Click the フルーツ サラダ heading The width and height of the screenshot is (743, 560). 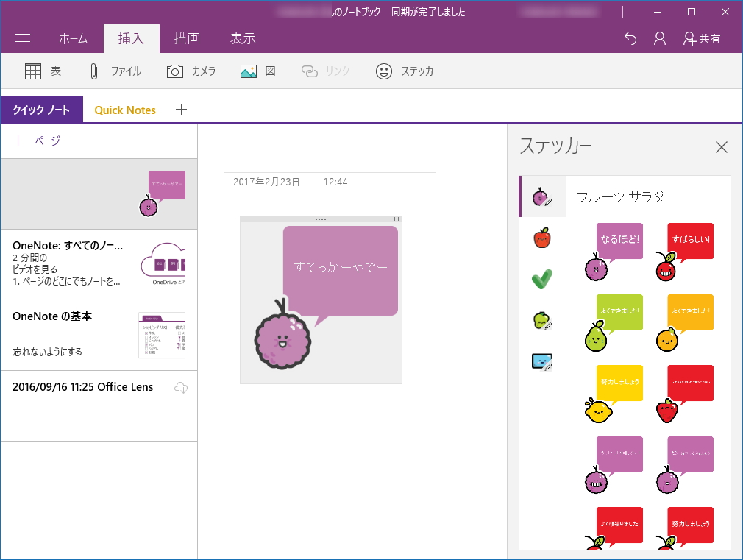click(621, 196)
